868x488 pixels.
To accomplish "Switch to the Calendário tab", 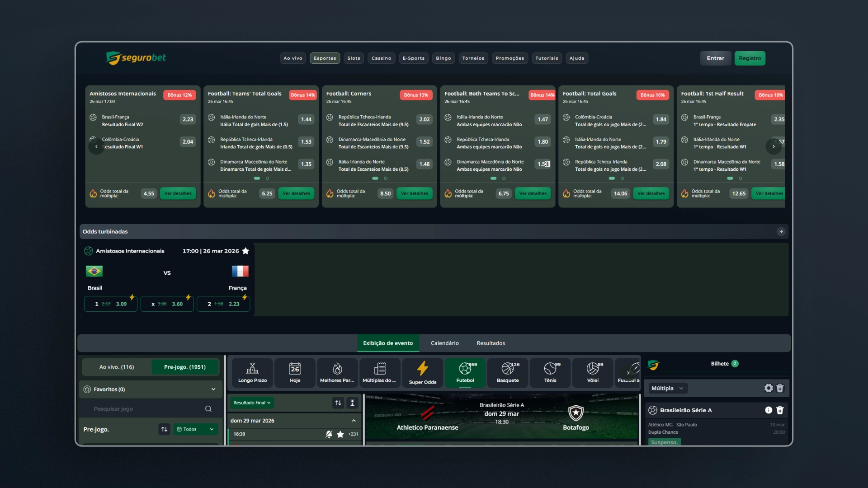I will (444, 343).
